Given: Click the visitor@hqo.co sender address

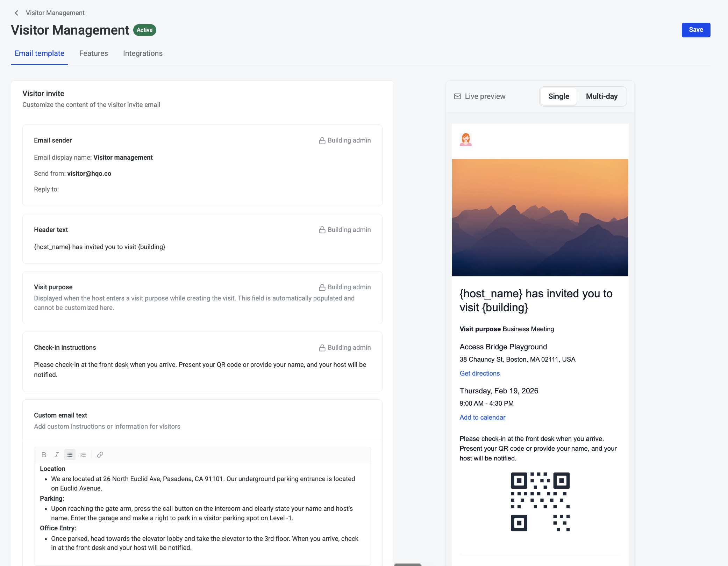Looking at the screenshot, I should 89,174.
